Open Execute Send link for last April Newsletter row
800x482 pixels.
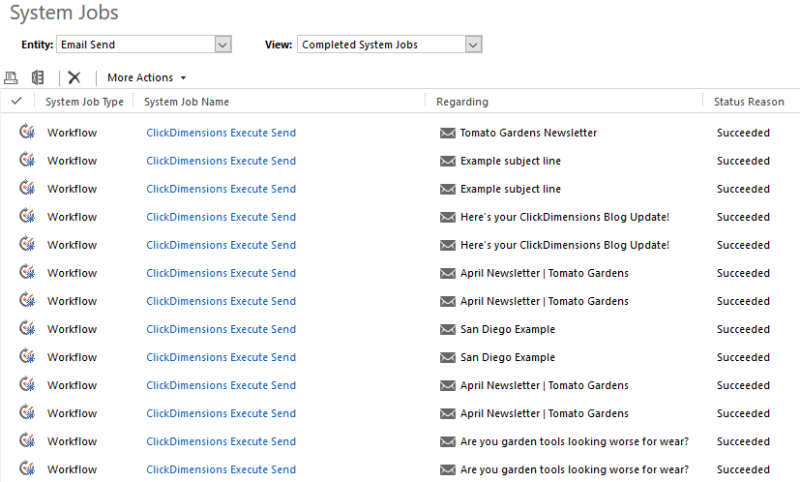[221, 413]
